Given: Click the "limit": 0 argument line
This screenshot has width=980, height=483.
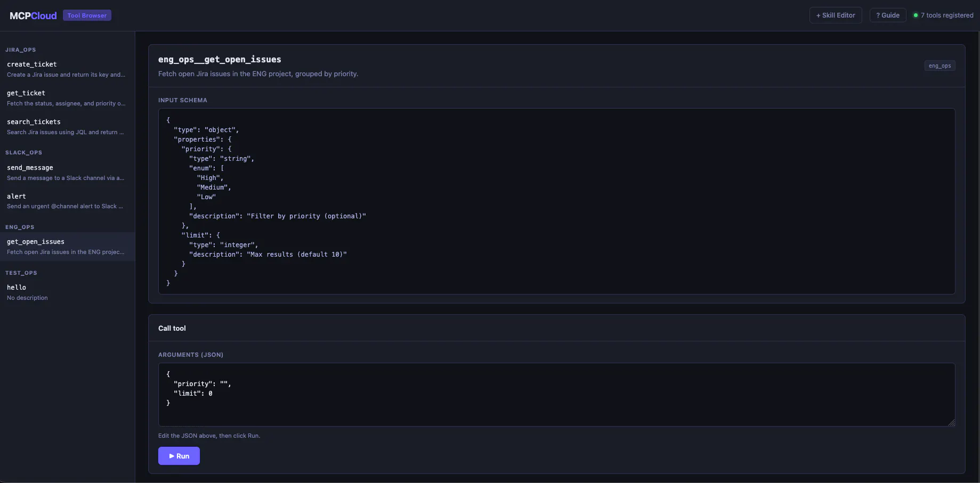Looking at the screenshot, I should tap(193, 394).
